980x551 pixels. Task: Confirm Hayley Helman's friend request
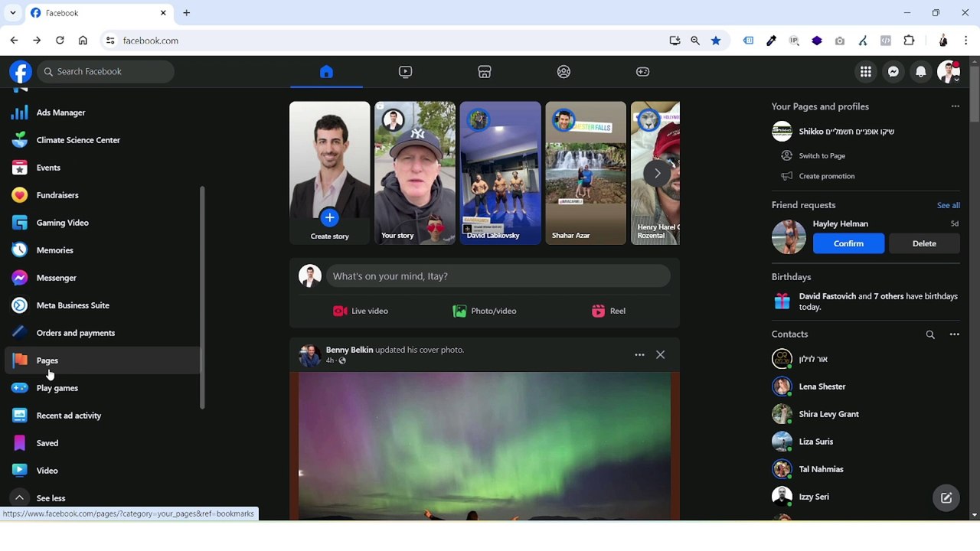848,243
